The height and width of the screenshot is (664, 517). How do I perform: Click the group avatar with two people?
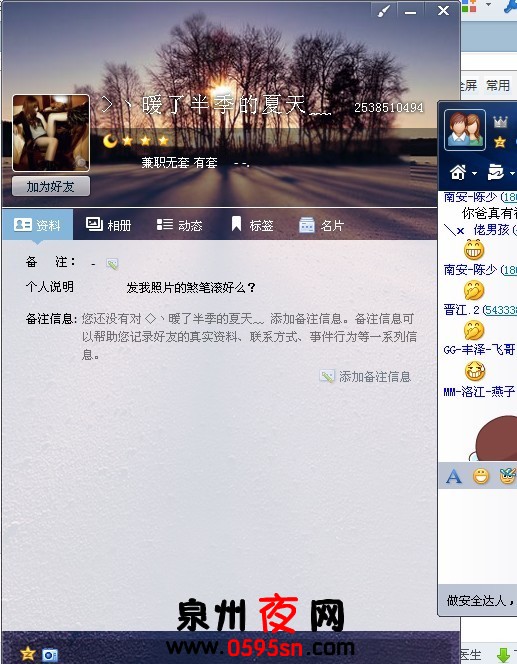465,130
